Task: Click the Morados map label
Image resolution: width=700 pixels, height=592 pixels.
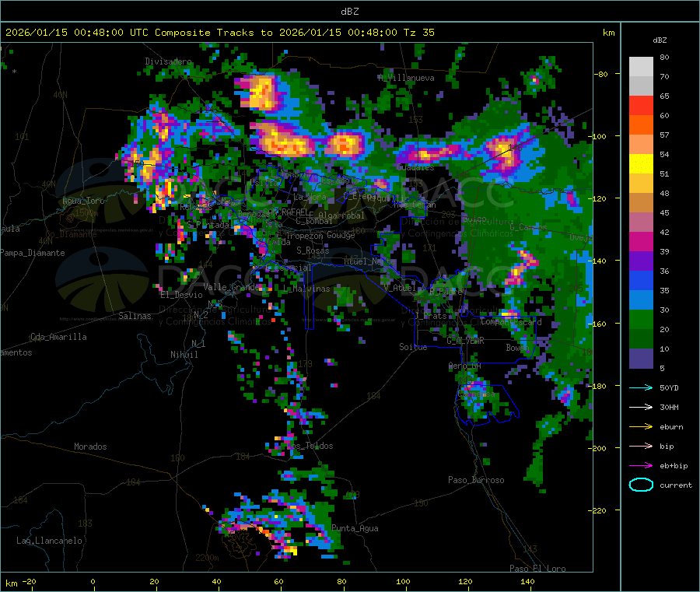Action: click(90, 447)
